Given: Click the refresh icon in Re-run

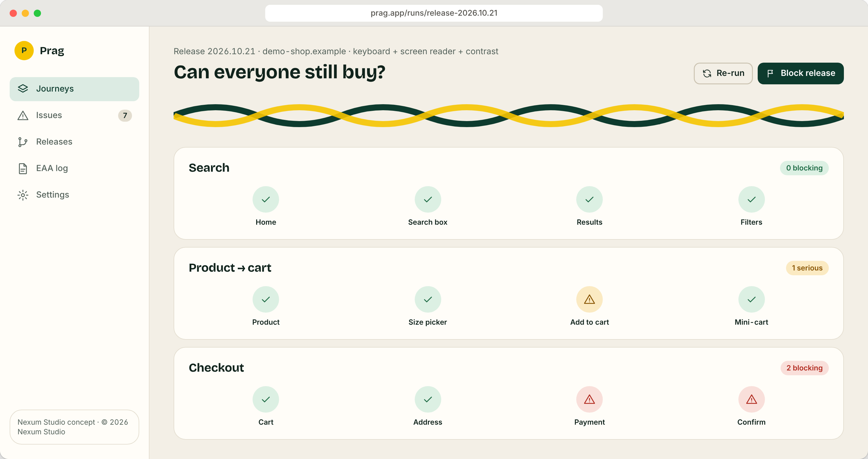Looking at the screenshot, I should pyautogui.click(x=707, y=73).
